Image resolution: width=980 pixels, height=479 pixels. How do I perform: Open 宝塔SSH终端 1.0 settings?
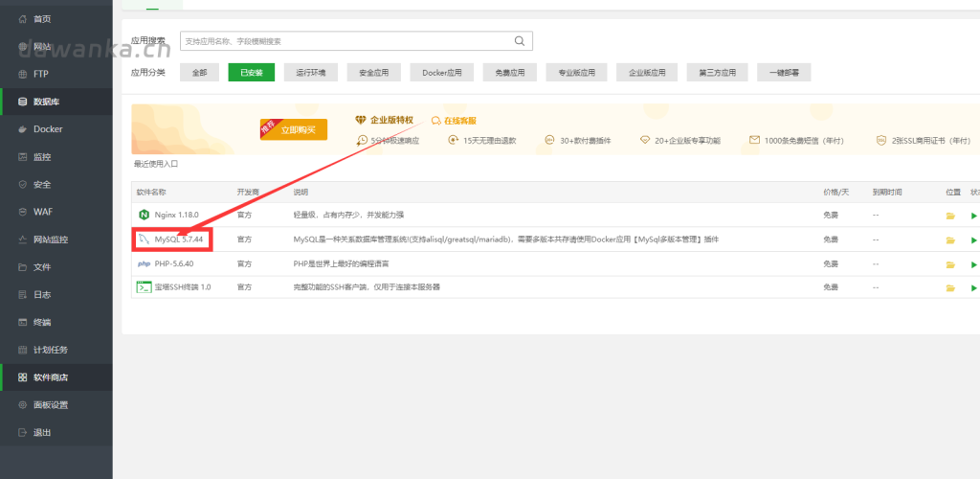tap(183, 287)
